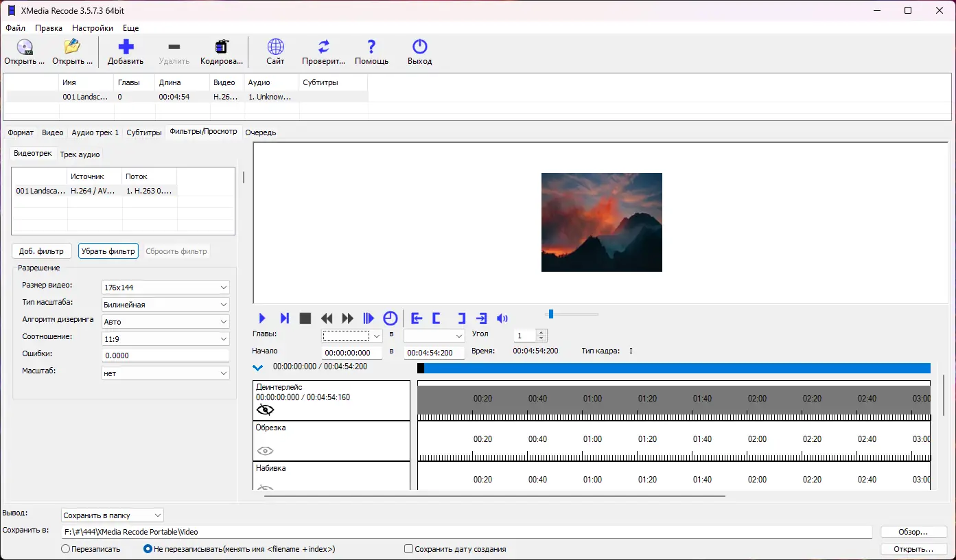Open the aspect ratio 11:9 dropdown
956x560 pixels.
tap(165, 339)
